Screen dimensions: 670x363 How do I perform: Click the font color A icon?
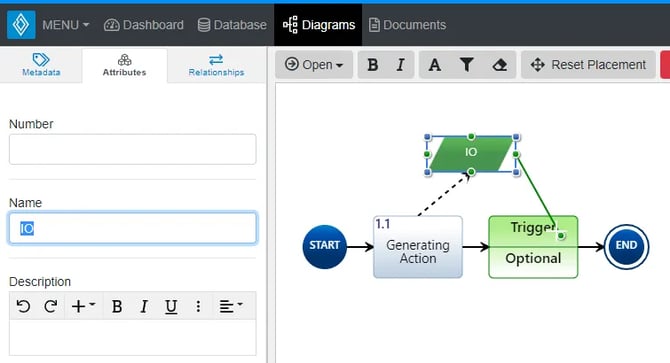[x=435, y=65]
